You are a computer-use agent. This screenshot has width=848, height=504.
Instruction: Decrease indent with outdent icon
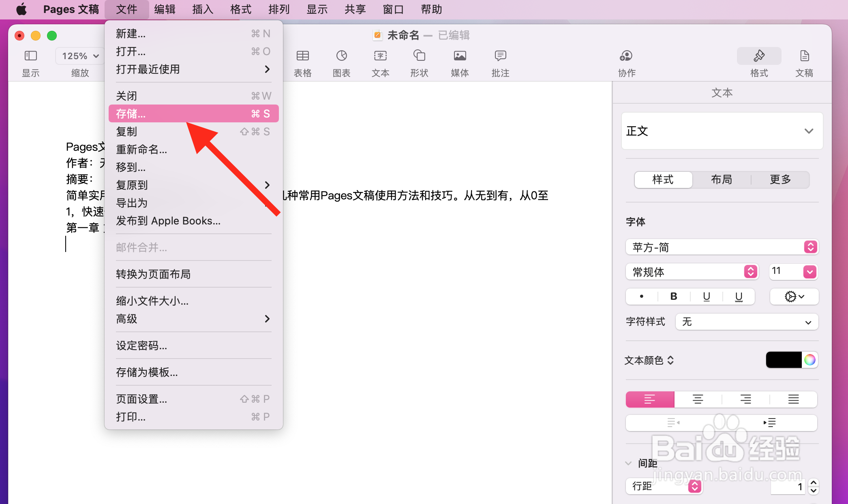673,423
